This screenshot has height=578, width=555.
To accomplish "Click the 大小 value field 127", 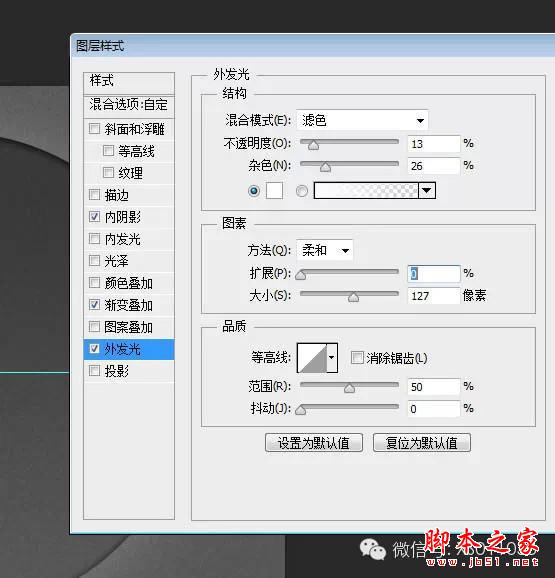I will (x=434, y=296).
